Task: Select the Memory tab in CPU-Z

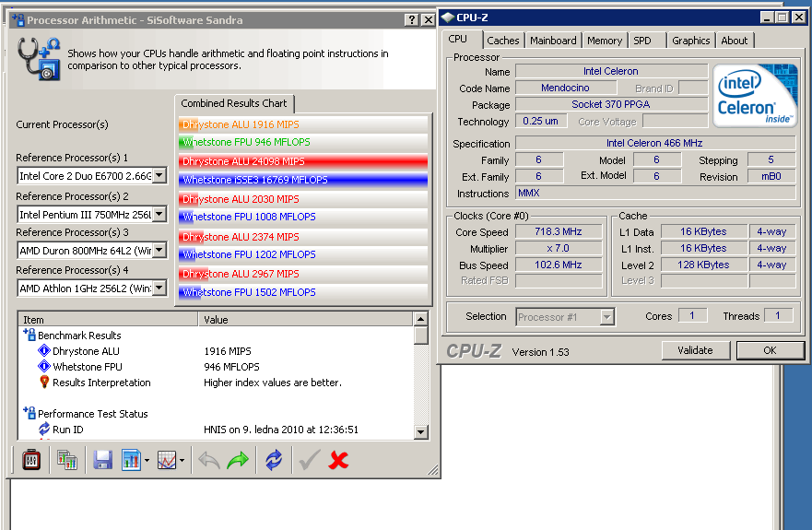Action: [605, 41]
